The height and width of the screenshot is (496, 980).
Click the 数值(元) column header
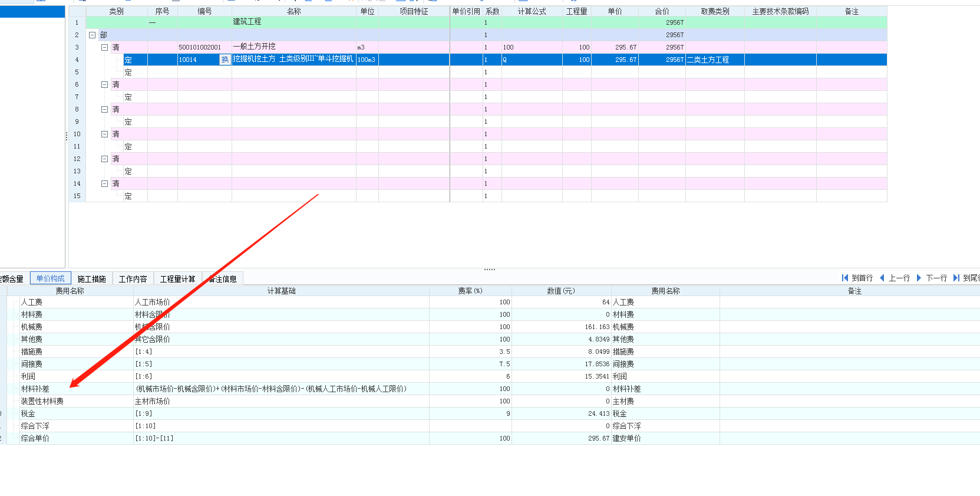(x=561, y=291)
